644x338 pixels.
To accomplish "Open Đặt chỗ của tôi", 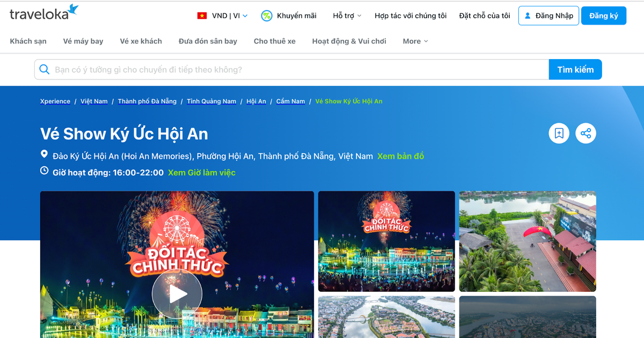I will point(485,16).
